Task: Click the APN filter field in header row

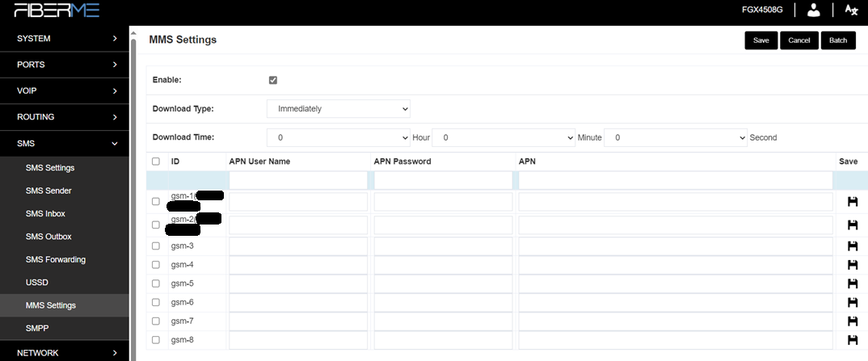Action: [676, 180]
